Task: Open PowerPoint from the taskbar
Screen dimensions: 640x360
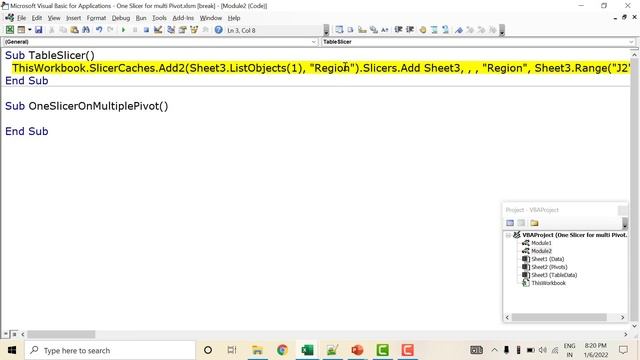Action: coord(357,350)
